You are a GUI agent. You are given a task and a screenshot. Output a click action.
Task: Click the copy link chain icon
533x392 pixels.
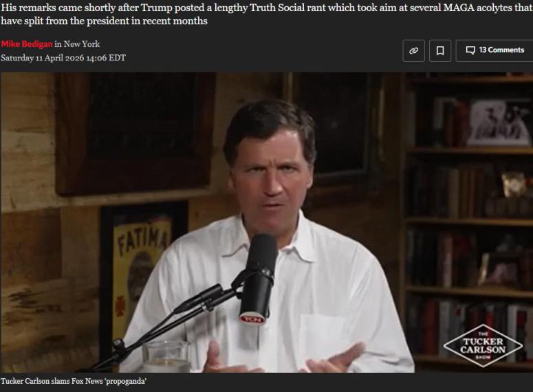[x=413, y=51]
